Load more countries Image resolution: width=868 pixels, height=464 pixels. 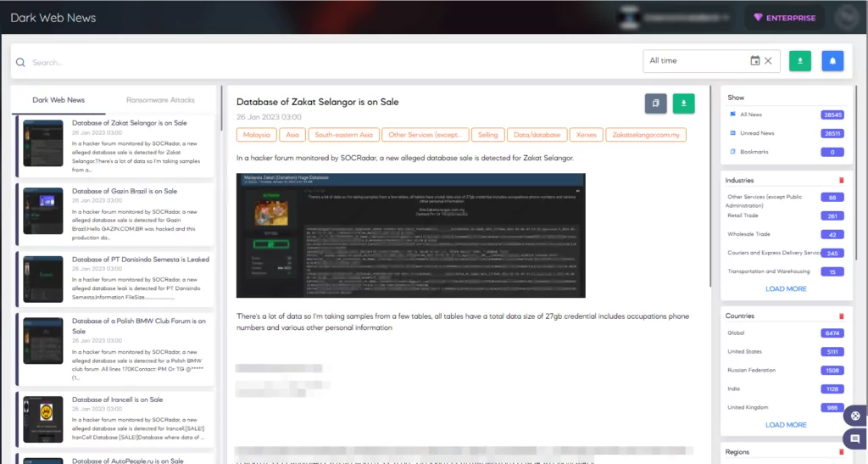point(786,425)
